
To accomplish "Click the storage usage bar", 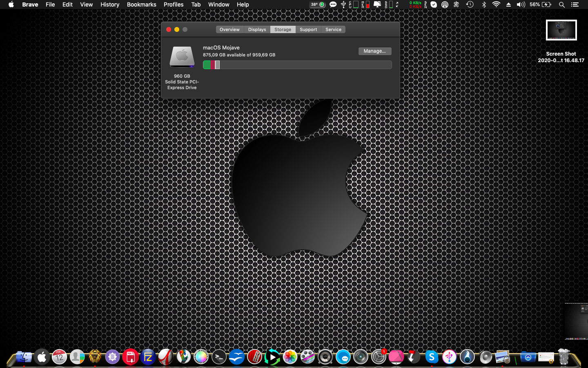I will [297, 65].
